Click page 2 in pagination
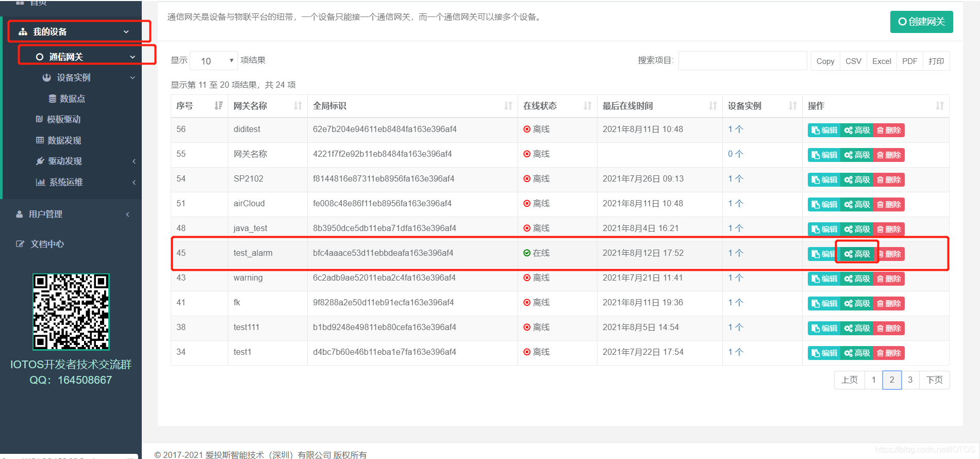The width and height of the screenshot is (980, 459). click(x=892, y=380)
